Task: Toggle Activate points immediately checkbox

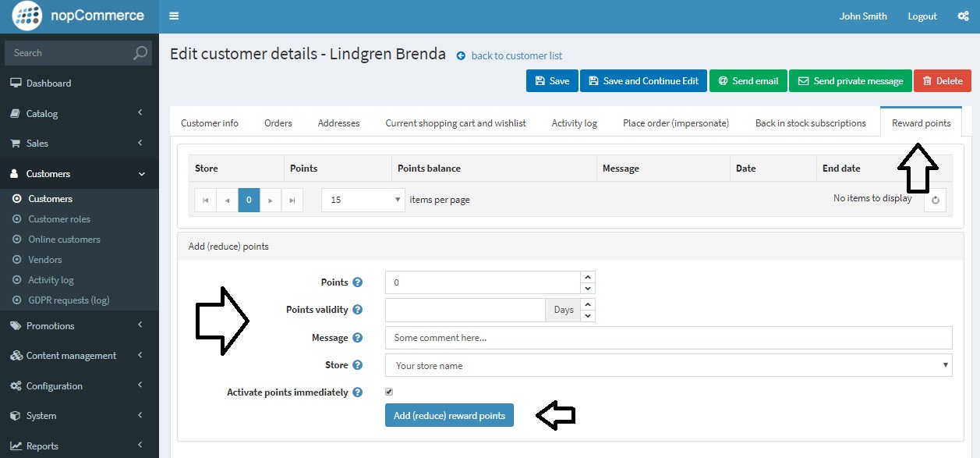Action: (x=389, y=392)
